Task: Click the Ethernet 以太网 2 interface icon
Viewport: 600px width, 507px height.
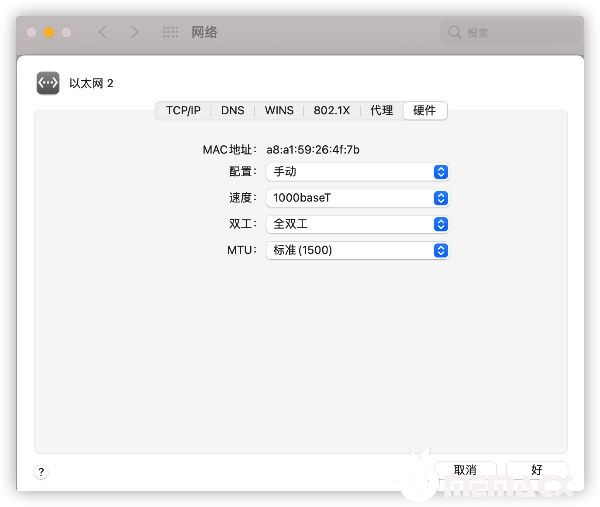Action: coord(48,83)
